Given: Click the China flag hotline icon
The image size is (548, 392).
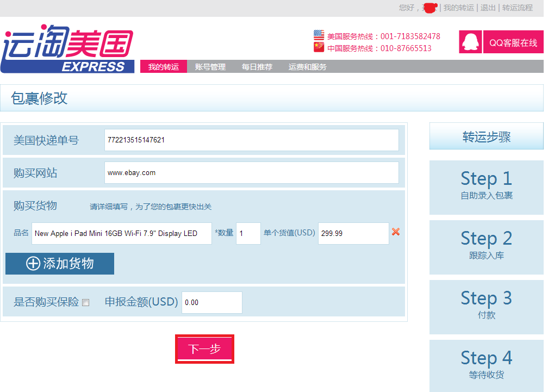Looking at the screenshot, I should pos(319,47).
